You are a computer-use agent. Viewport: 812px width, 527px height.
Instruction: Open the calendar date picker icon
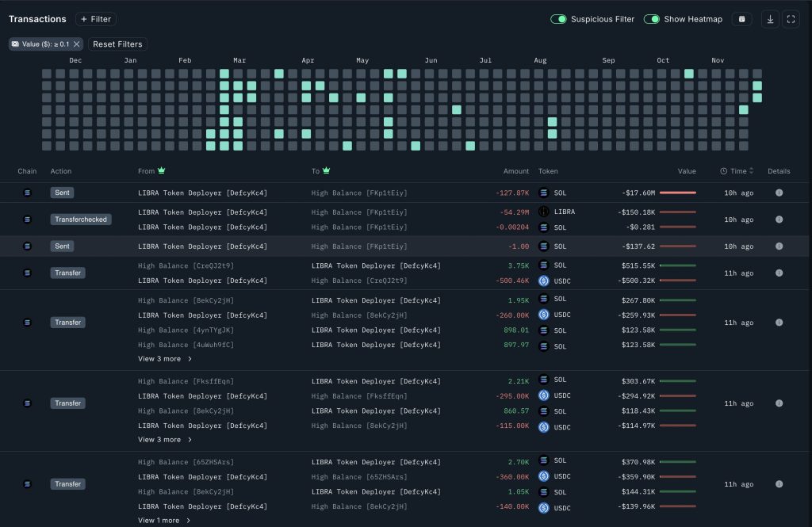pyautogui.click(x=741, y=19)
